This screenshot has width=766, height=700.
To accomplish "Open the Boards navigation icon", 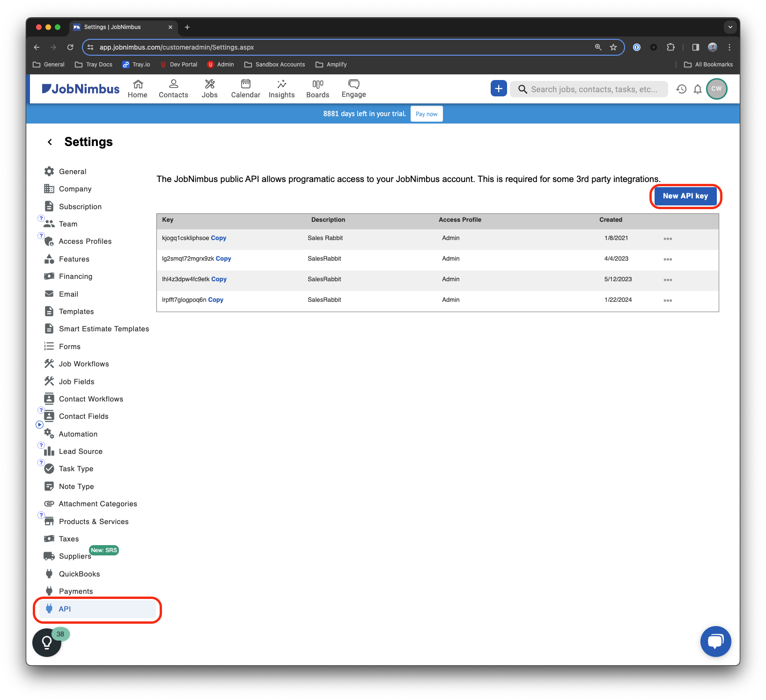I will point(318,89).
